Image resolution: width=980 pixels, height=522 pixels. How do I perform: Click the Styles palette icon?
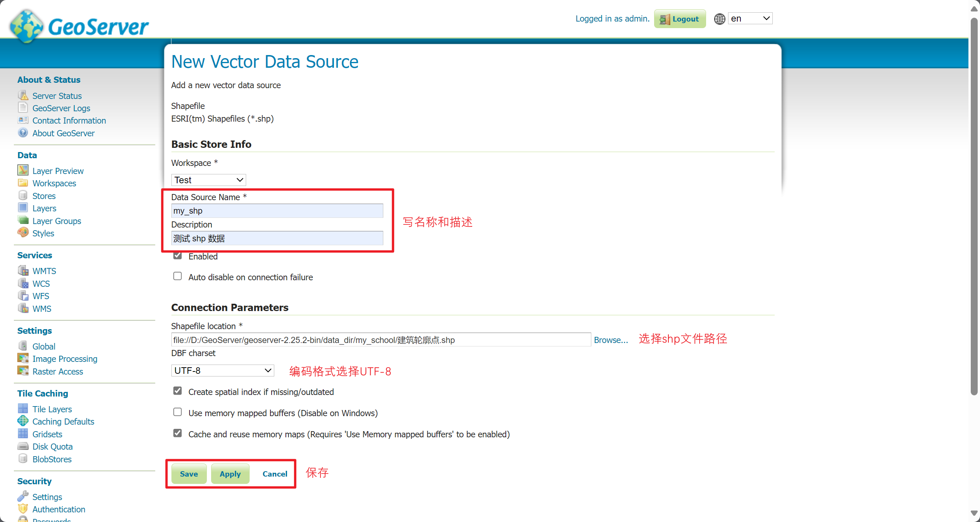[23, 233]
